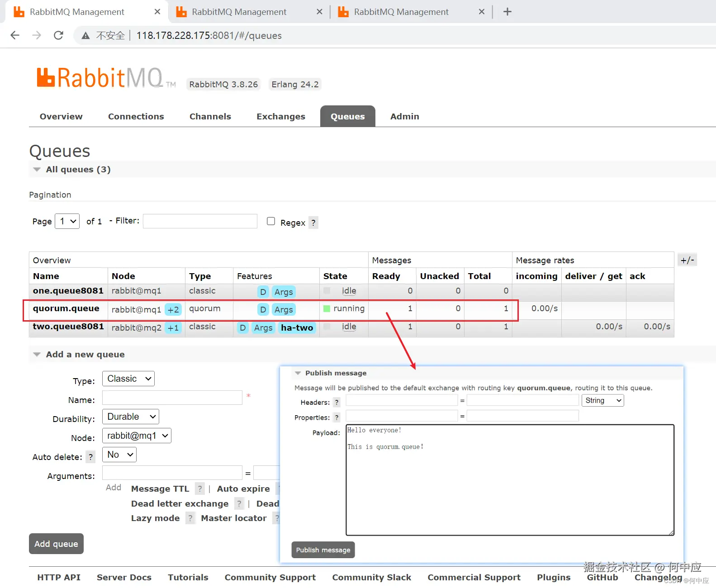Collapse the Publish message section
This screenshot has height=588, width=716.
click(331, 373)
